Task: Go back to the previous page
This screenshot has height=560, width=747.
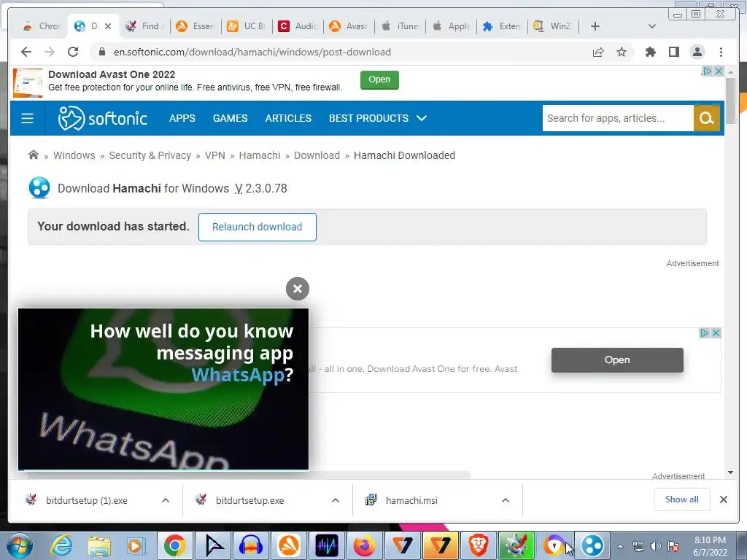Action: pos(26,52)
